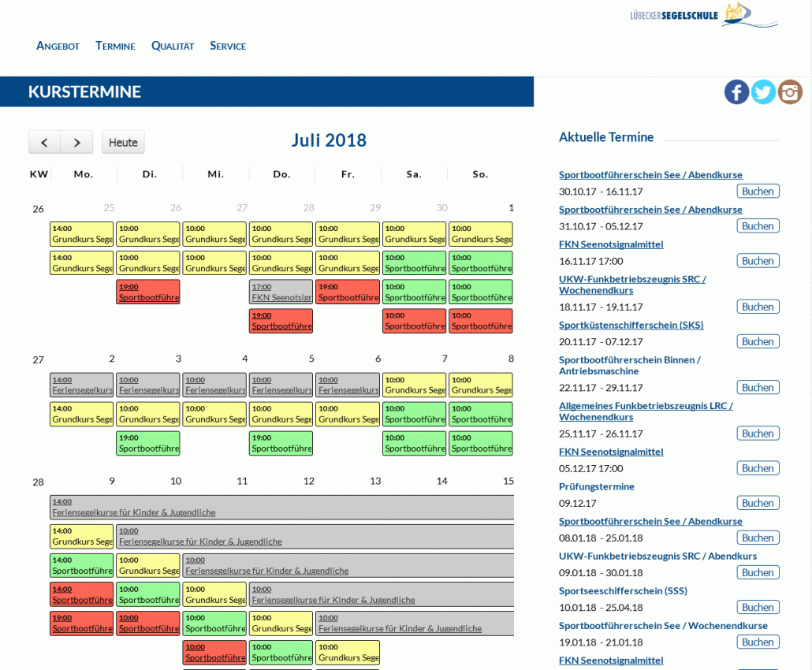Book the 16.11.17 FKN Seenotsignalmittel course

pyautogui.click(x=758, y=261)
